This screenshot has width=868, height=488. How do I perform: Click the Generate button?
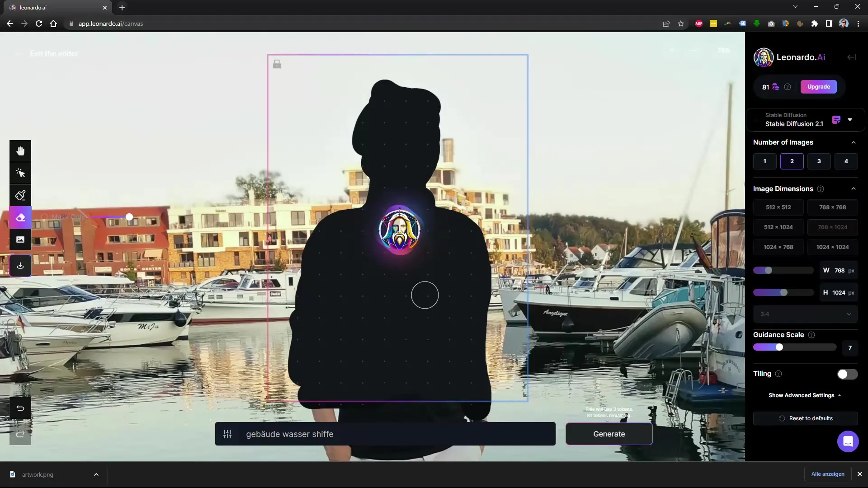click(x=609, y=434)
